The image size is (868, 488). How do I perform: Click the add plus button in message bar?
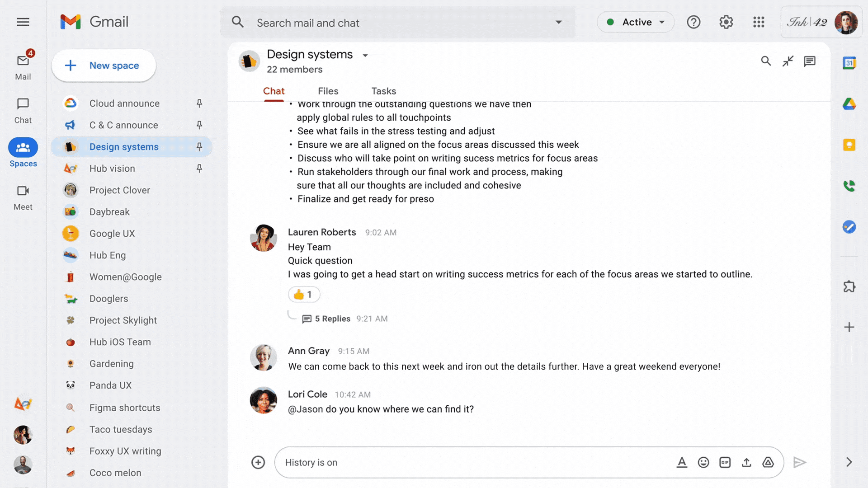(x=258, y=462)
